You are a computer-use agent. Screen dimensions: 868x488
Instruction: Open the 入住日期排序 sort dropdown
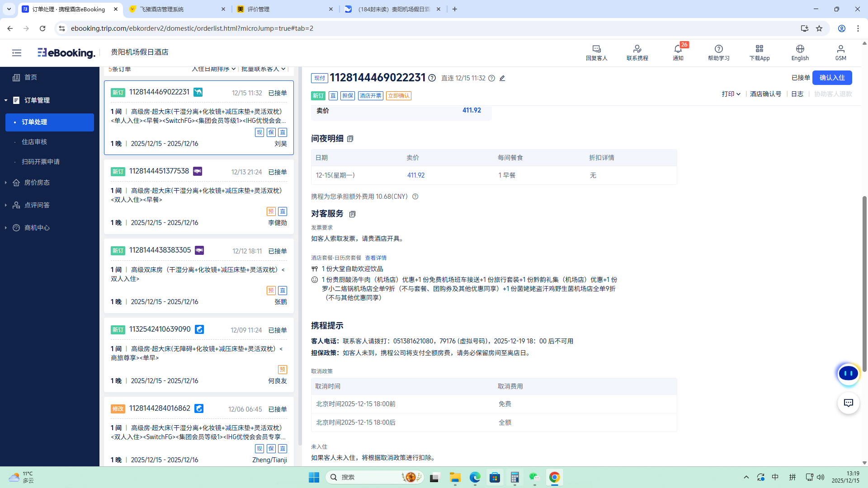tap(213, 69)
